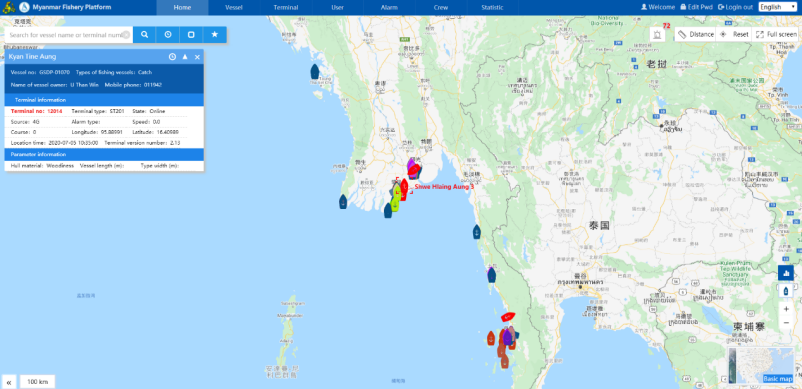Zoom in with the plus button
Image resolution: width=802 pixels, height=389 pixels.
(x=786, y=309)
